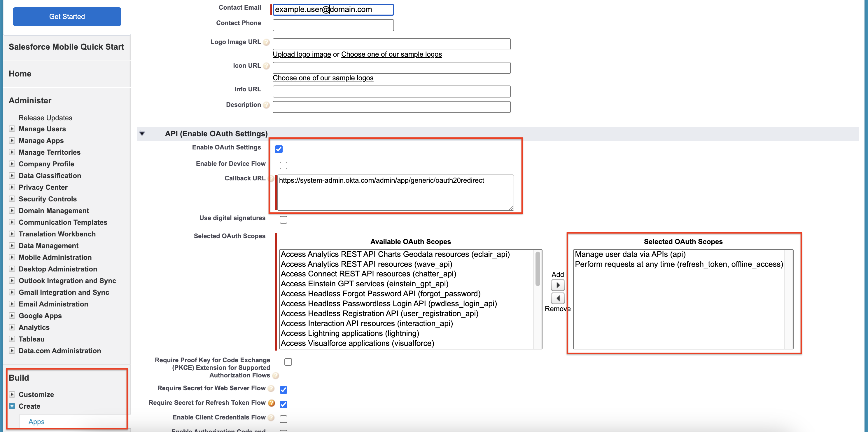This screenshot has height=432, width=868.
Task: Click the Icon URL help icon
Action: click(x=266, y=66)
